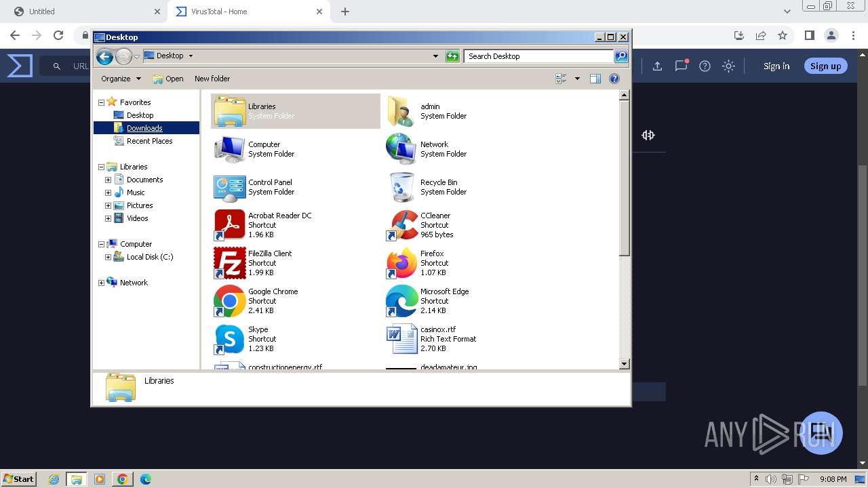Select the casinox.rtf file
Image resolution: width=868 pixels, height=488 pixels.
(x=401, y=339)
